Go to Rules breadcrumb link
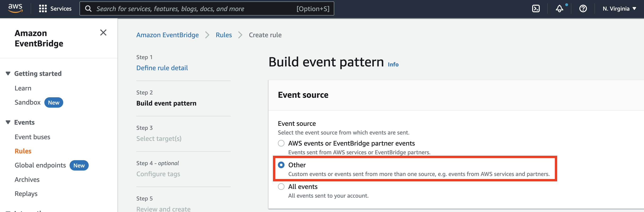Viewport: 644px width, 212px height. (224, 35)
